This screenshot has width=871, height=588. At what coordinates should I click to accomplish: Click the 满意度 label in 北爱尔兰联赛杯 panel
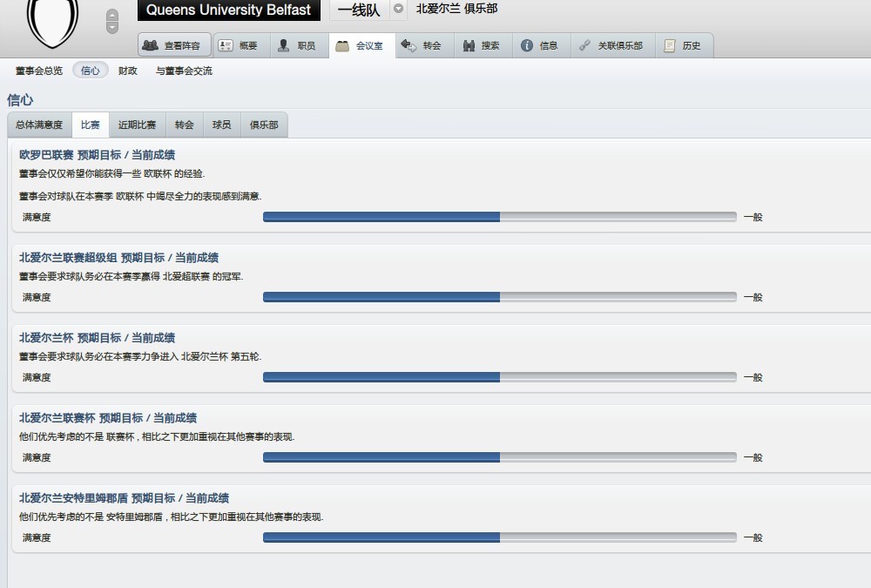(37, 456)
